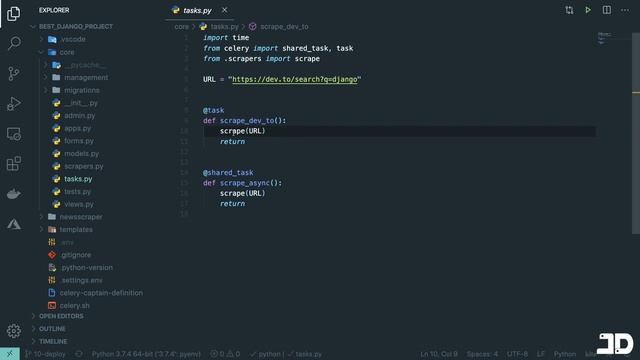Viewport: 640px width, 360px height.
Task: Click the errors and warnings count in status bar
Action: [x=225, y=354]
